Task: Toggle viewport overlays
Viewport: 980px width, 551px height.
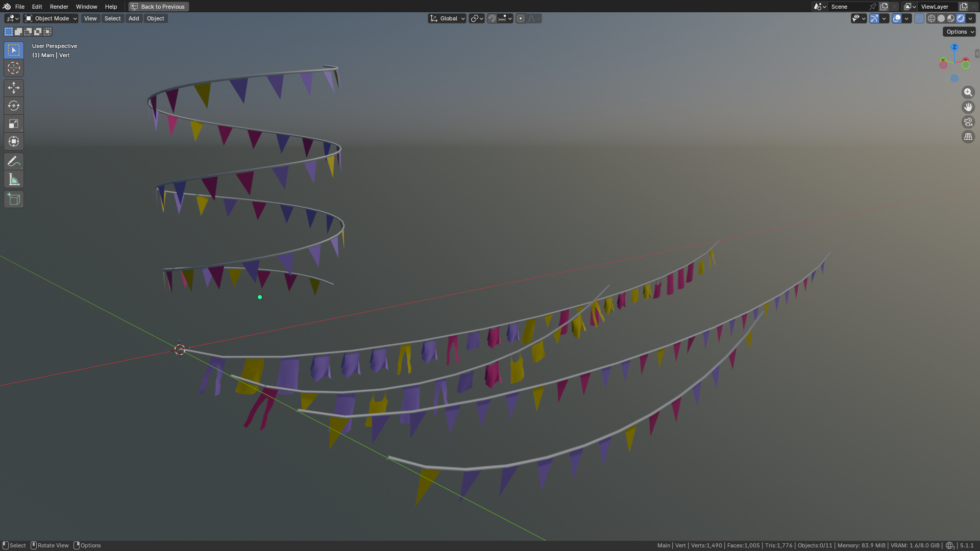Action: (x=896, y=18)
